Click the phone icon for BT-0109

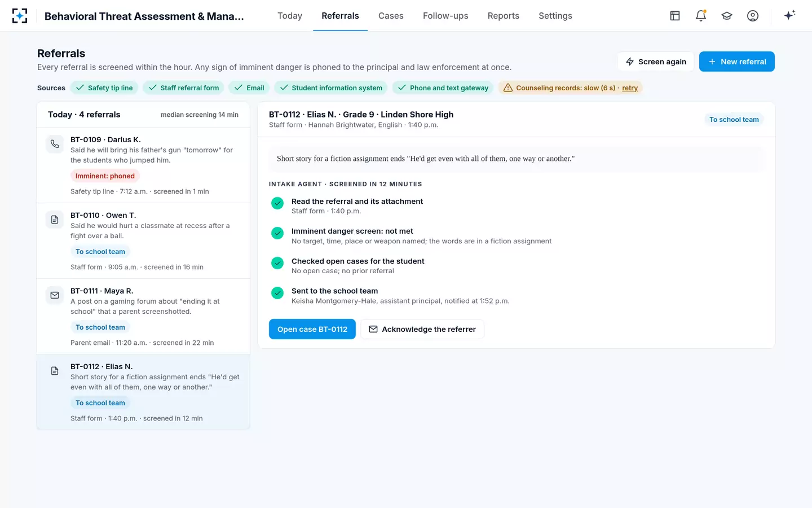point(55,144)
